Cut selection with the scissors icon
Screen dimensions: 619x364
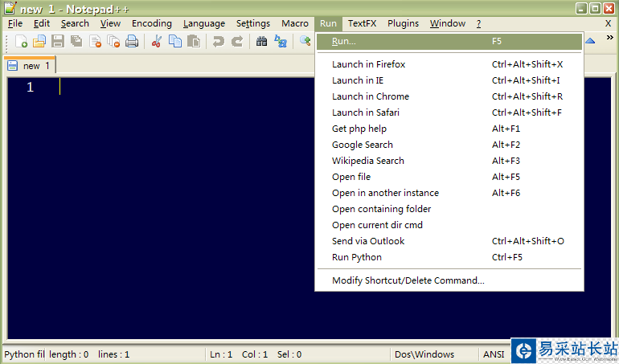pyautogui.click(x=156, y=41)
